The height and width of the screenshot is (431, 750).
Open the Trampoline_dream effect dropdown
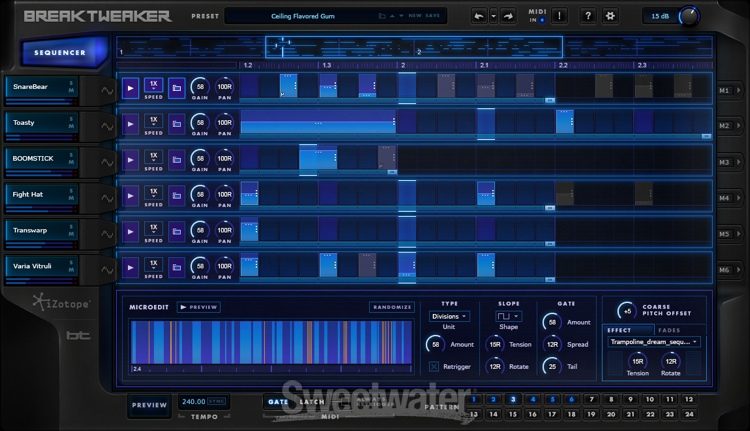654,342
